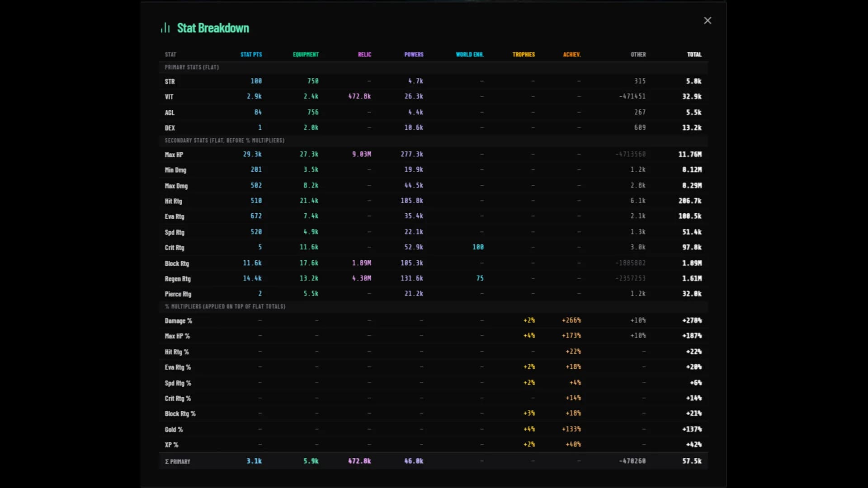This screenshot has height=488, width=868.
Task: Click the Σ PRIMARY summary row label
Action: (x=177, y=461)
